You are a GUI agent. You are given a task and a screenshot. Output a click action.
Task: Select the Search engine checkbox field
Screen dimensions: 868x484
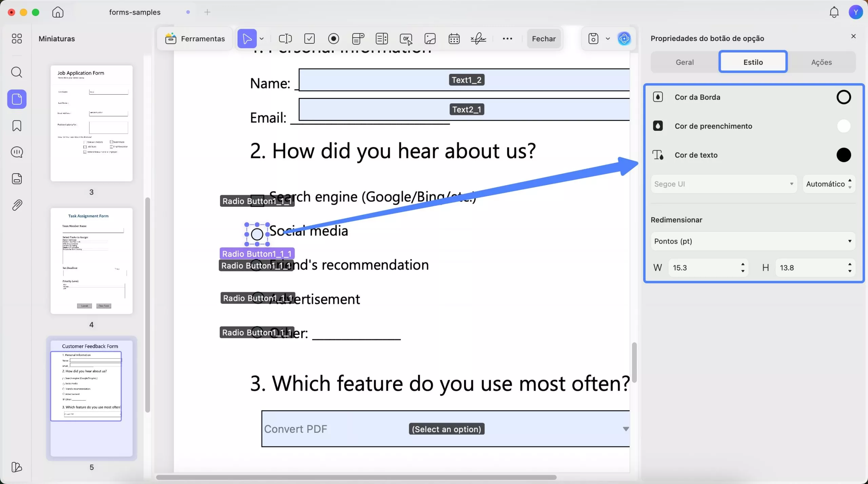(x=257, y=201)
